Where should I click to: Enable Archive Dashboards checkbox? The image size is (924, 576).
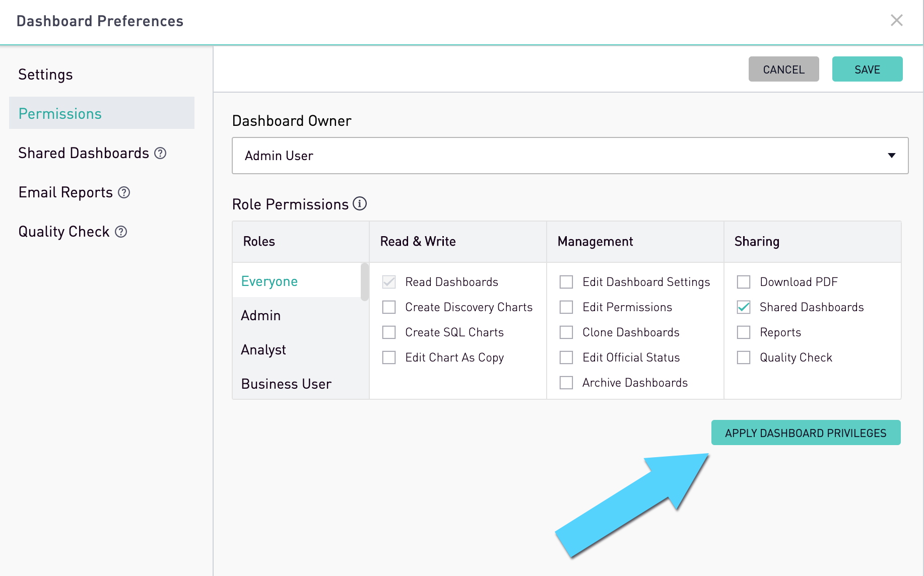(566, 383)
